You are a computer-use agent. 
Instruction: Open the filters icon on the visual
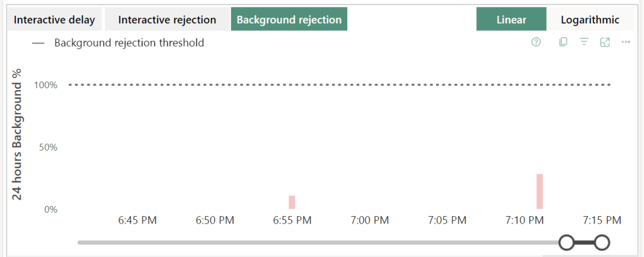(584, 42)
